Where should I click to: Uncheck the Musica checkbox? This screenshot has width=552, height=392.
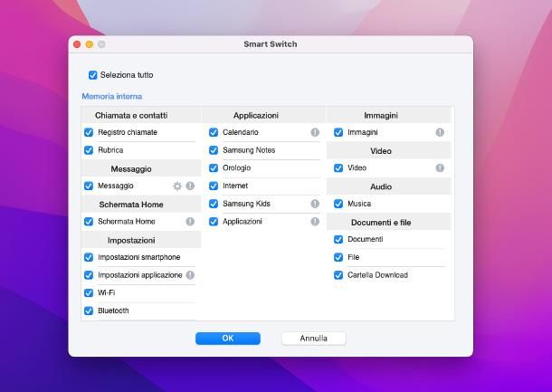(338, 204)
